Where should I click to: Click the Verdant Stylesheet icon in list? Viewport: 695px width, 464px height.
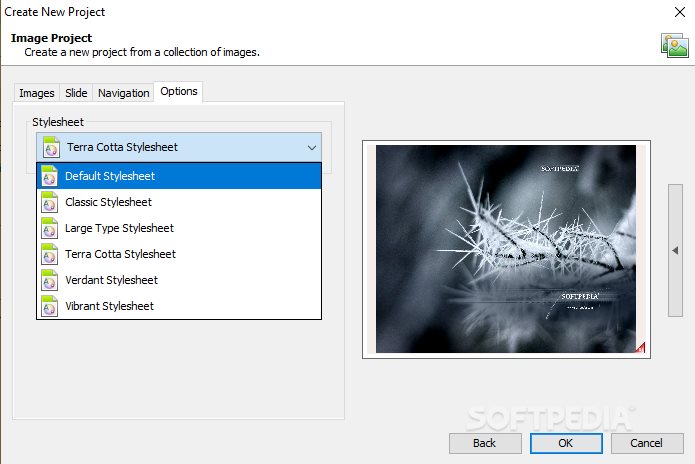click(49, 280)
